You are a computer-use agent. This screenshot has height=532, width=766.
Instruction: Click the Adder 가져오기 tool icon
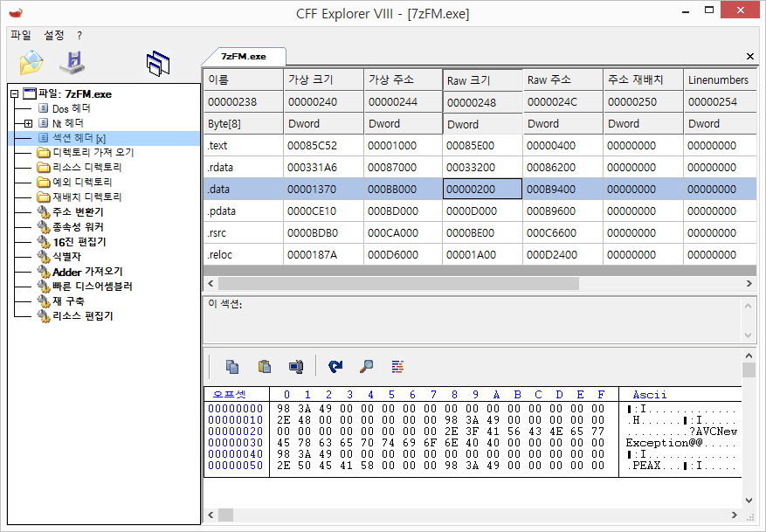(44, 272)
